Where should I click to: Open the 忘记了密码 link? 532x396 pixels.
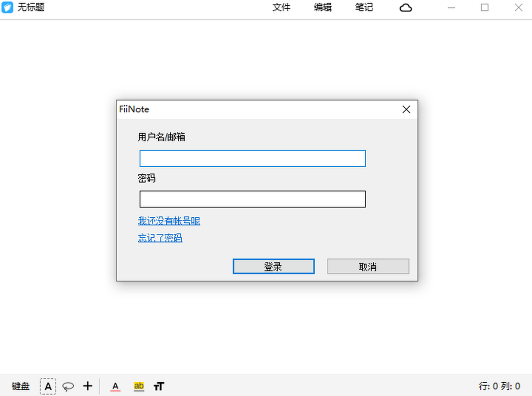pyautogui.click(x=160, y=238)
